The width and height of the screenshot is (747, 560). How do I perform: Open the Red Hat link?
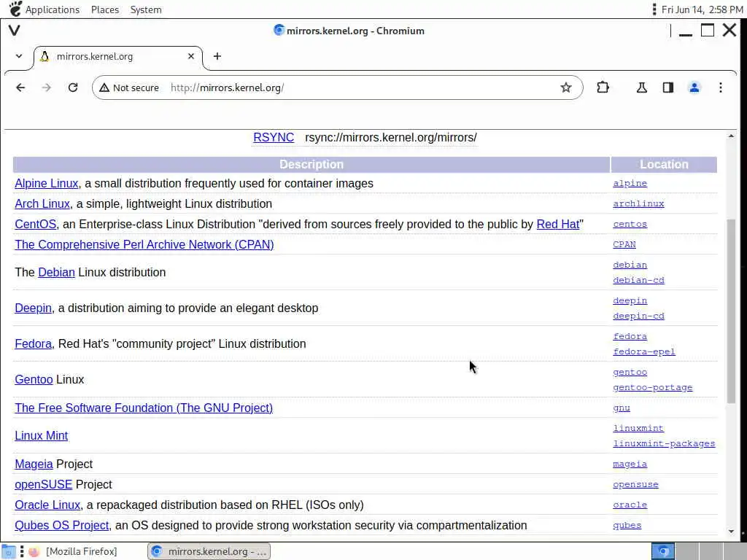point(558,225)
